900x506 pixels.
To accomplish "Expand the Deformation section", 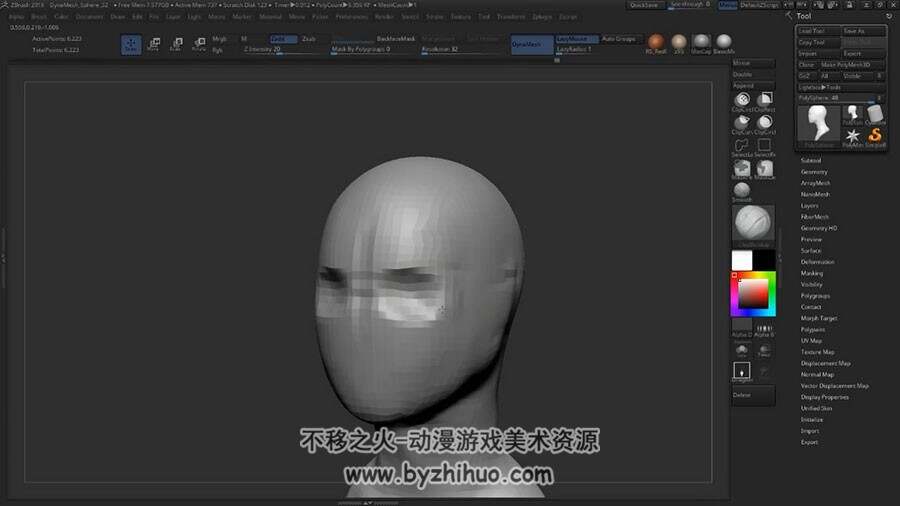I will [817, 262].
